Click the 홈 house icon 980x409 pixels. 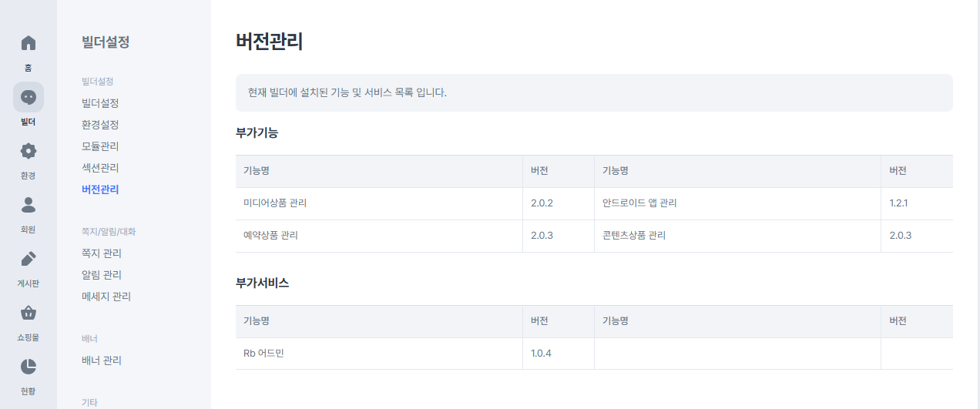[29, 43]
